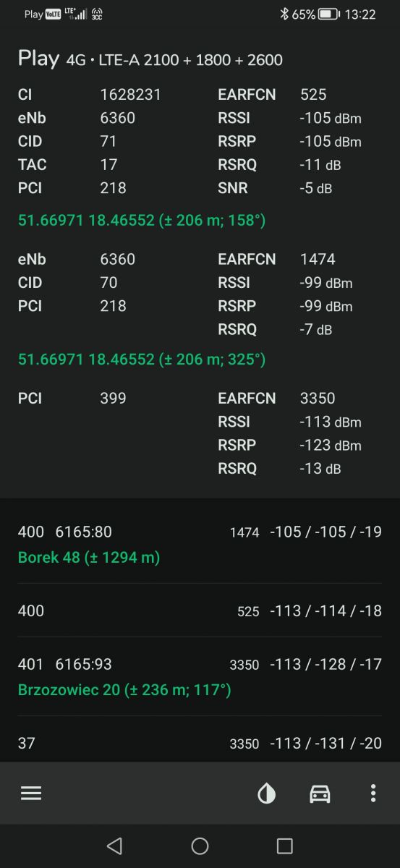
Task: Open the hamburger menu in bottom bar
Action: click(31, 793)
